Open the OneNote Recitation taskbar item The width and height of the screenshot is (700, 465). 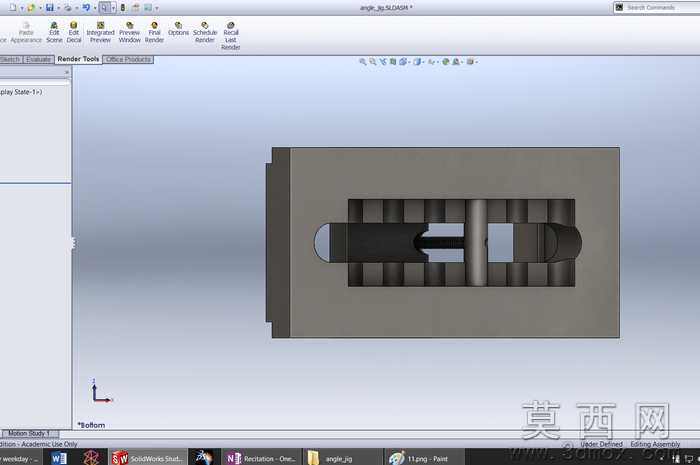click(x=261, y=458)
